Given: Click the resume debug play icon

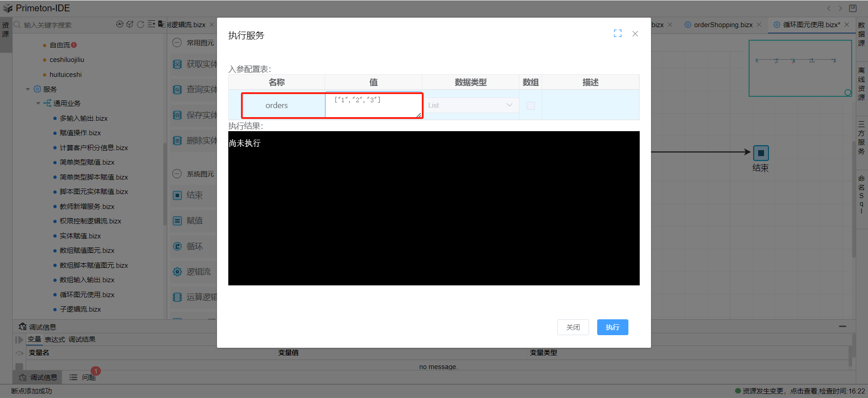Looking at the screenshot, I should click(x=19, y=340).
